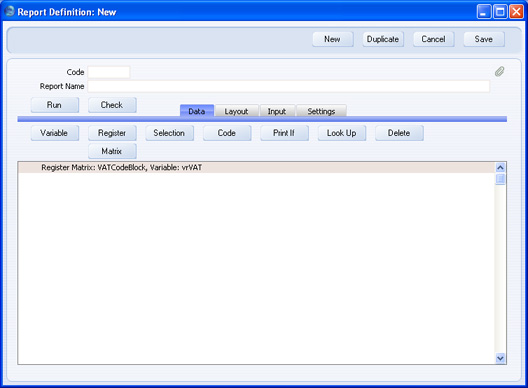Viewport: 528px width, 388px height.
Task: Duplicate the report definition
Action: [383, 39]
